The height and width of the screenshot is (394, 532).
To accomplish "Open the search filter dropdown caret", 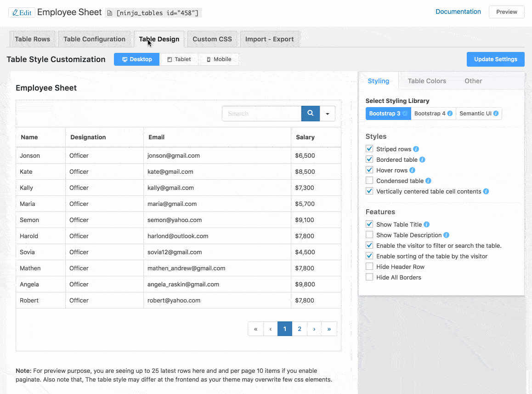I will 328,114.
